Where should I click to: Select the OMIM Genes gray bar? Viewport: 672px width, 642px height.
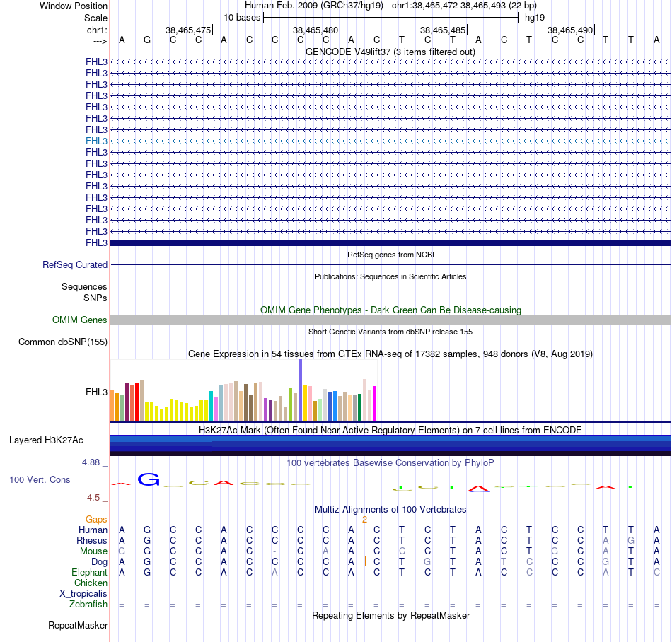point(390,320)
